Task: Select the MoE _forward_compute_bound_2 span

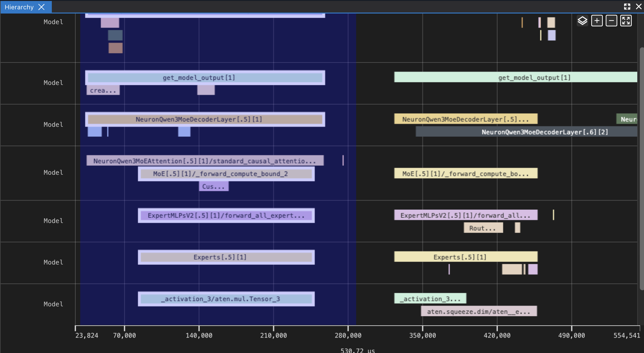Action: [226, 173]
